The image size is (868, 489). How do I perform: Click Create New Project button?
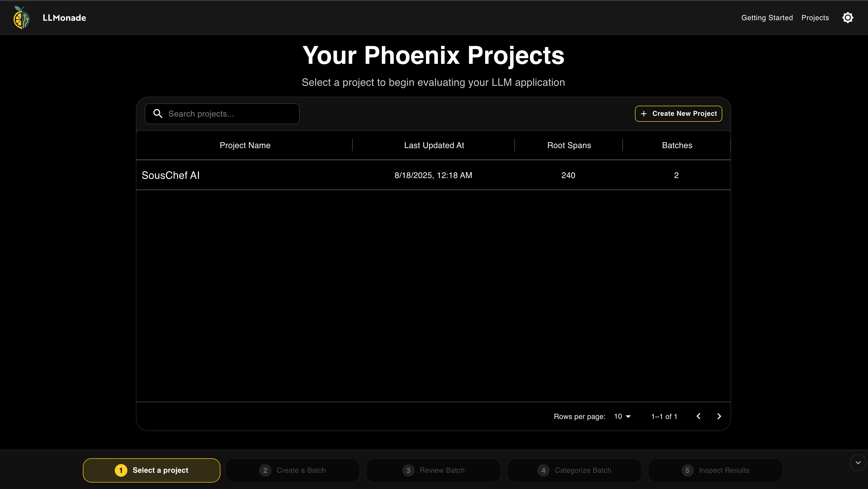tap(678, 113)
